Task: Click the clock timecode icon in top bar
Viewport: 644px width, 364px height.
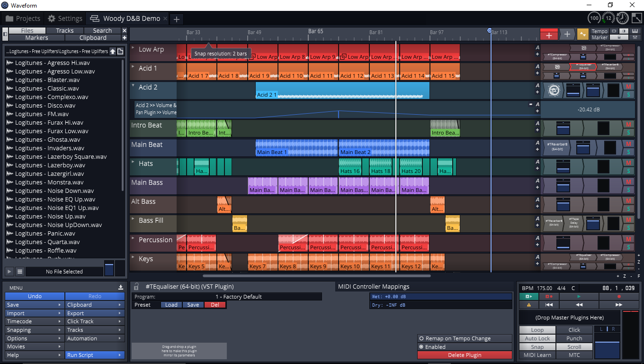Action: [623, 18]
